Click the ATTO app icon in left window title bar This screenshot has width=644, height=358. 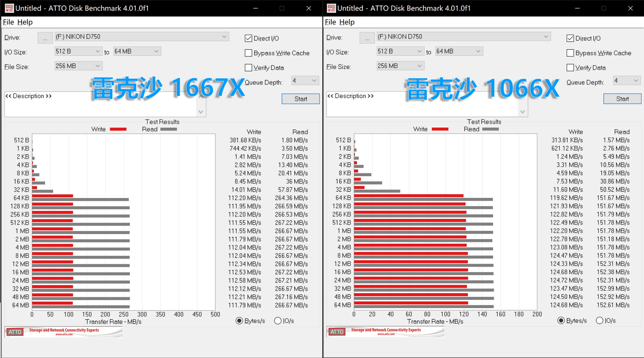click(9, 8)
